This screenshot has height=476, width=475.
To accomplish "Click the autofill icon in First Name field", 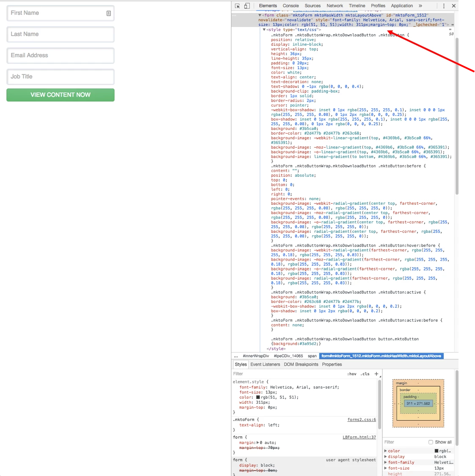I will (108, 13).
